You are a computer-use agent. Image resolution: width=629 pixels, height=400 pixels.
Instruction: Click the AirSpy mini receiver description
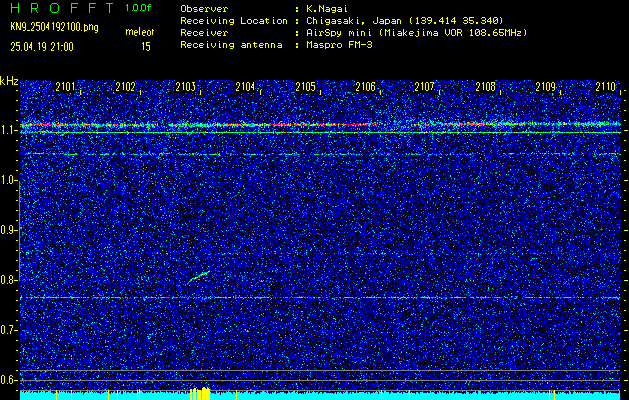coord(416,32)
